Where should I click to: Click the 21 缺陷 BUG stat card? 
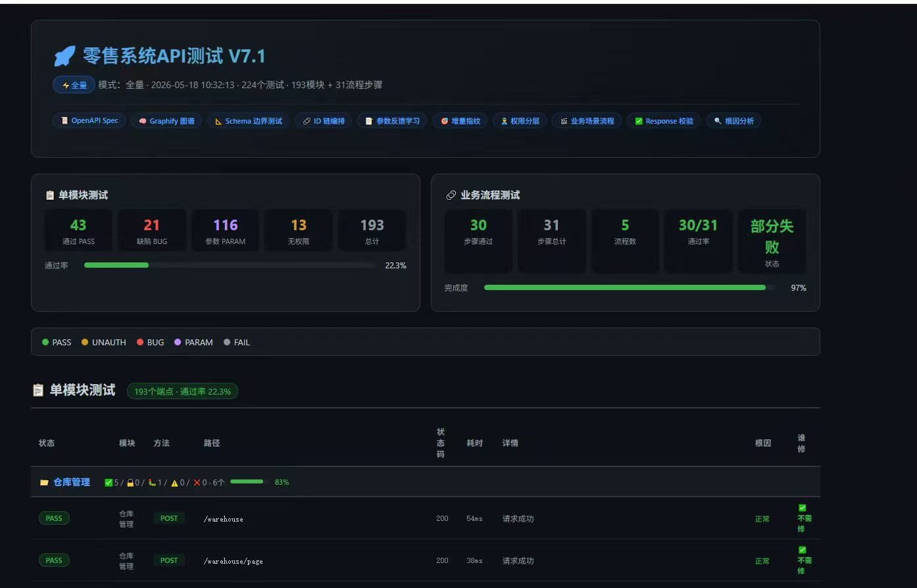click(152, 230)
